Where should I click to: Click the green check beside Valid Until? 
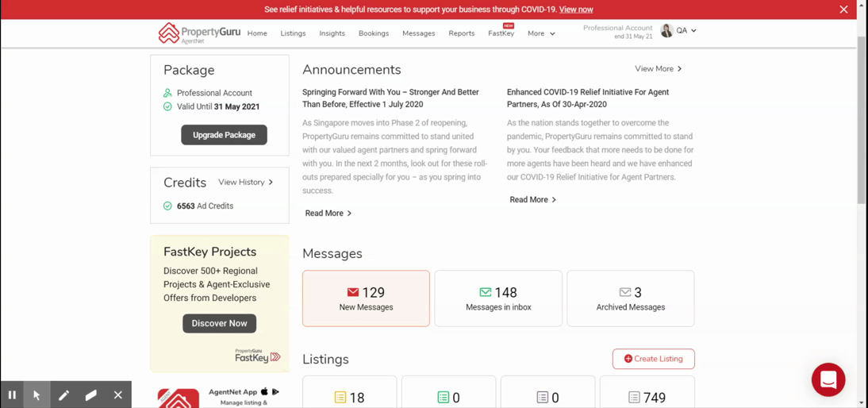[x=167, y=107]
